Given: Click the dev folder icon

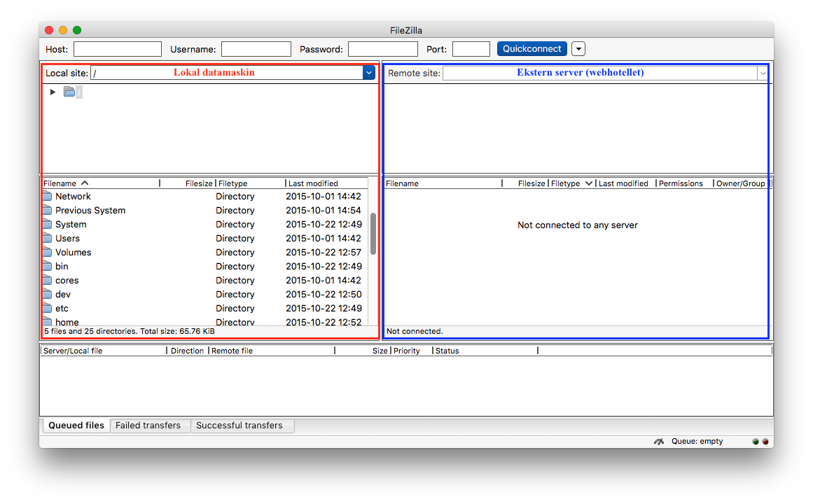Looking at the screenshot, I should coord(48,295).
